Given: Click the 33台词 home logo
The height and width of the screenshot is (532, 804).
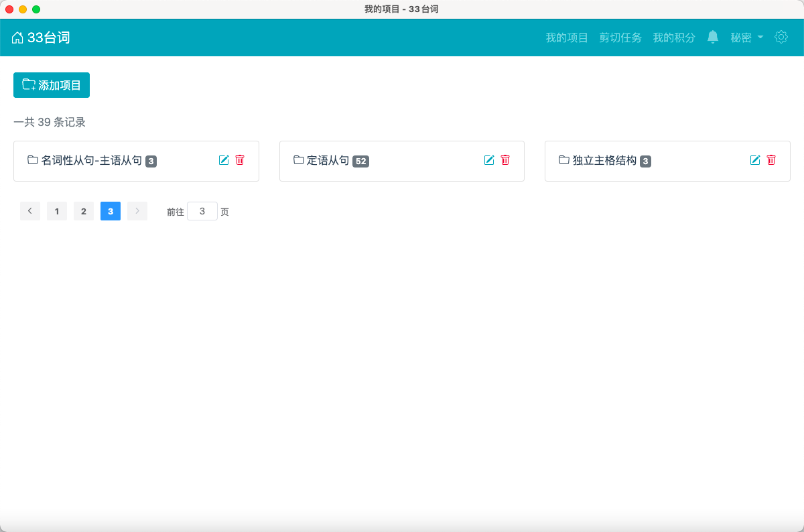Looking at the screenshot, I should pos(41,38).
